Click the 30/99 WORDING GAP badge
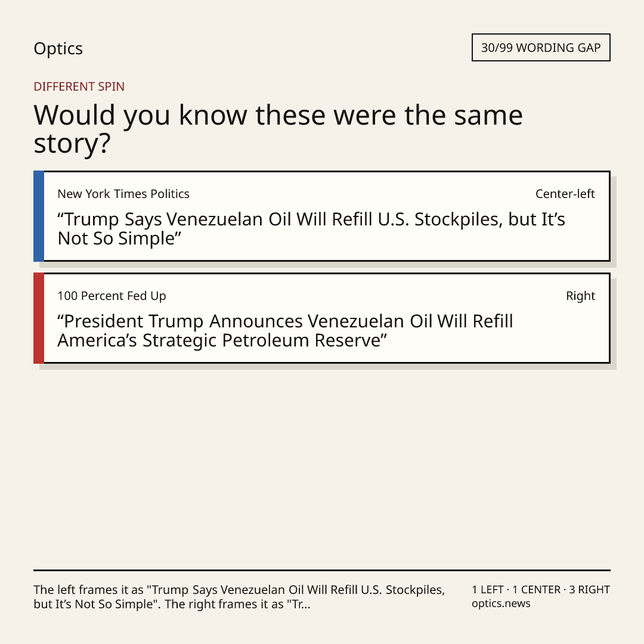The width and height of the screenshot is (644, 644). click(x=541, y=48)
